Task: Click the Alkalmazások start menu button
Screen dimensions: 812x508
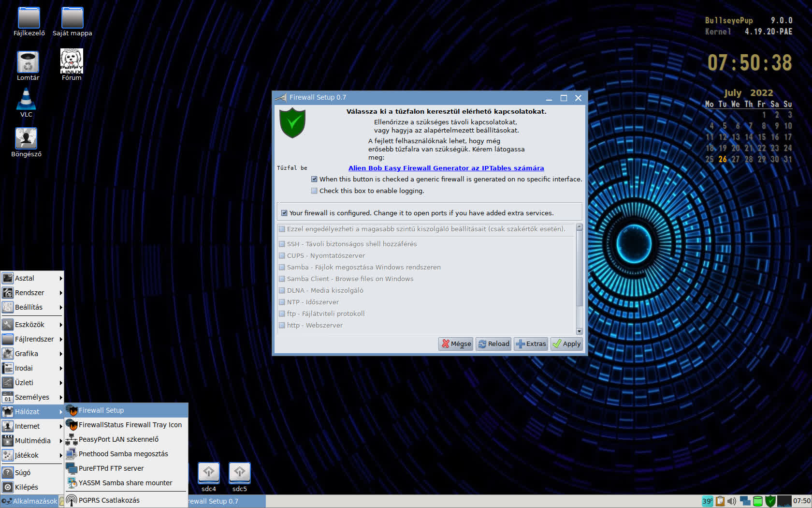Action: tap(29, 501)
